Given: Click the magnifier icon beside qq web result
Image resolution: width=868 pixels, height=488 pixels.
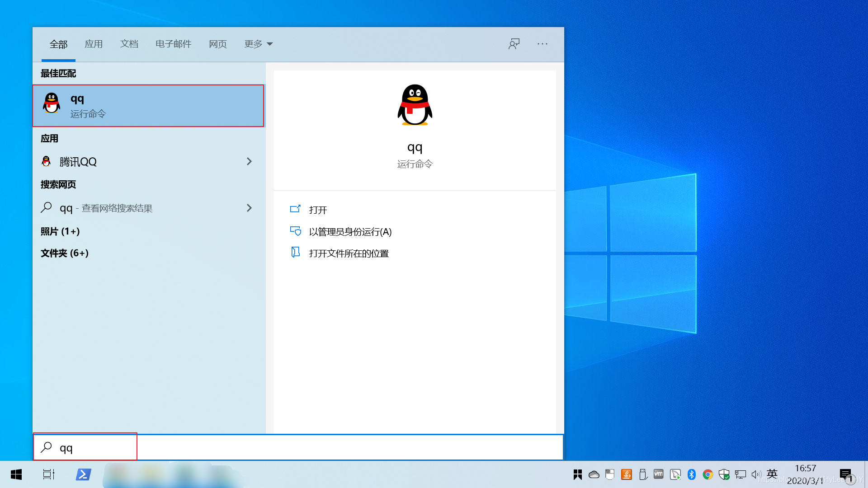Looking at the screenshot, I should 46,207.
